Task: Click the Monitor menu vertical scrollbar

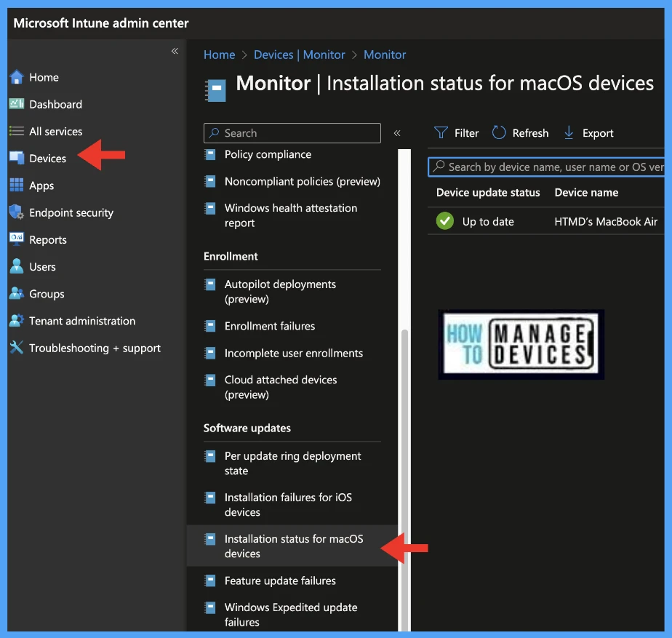Action: pos(404,480)
